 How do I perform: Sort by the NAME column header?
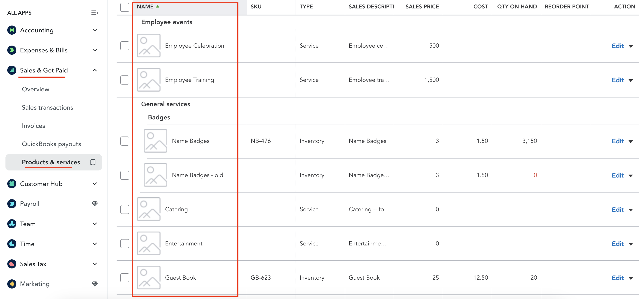pos(145,7)
